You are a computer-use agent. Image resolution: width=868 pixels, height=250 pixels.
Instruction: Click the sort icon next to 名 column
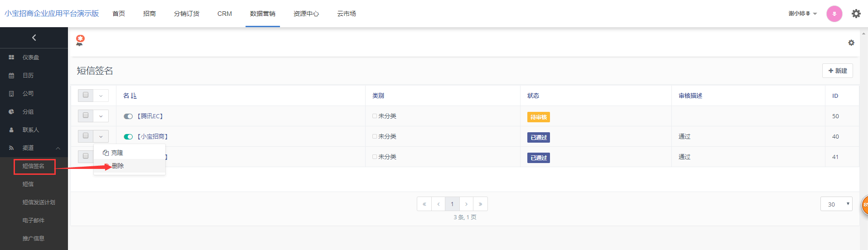133,96
